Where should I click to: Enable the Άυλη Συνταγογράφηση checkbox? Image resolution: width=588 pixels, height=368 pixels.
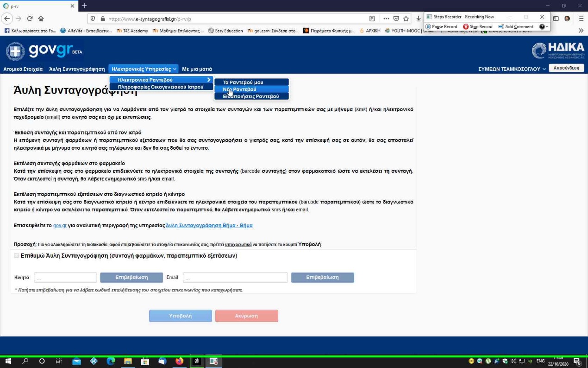(17, 256)
